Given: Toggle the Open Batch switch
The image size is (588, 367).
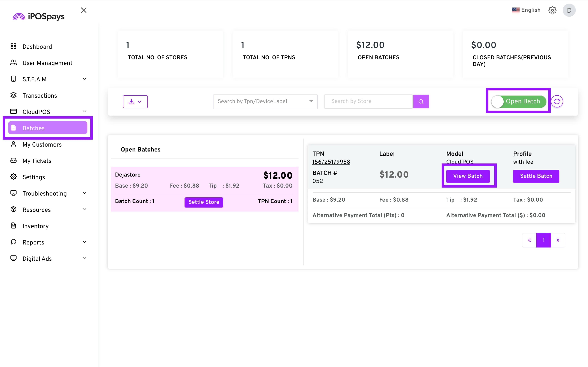Looking at the screenshot, I should [x=518, y=101].
